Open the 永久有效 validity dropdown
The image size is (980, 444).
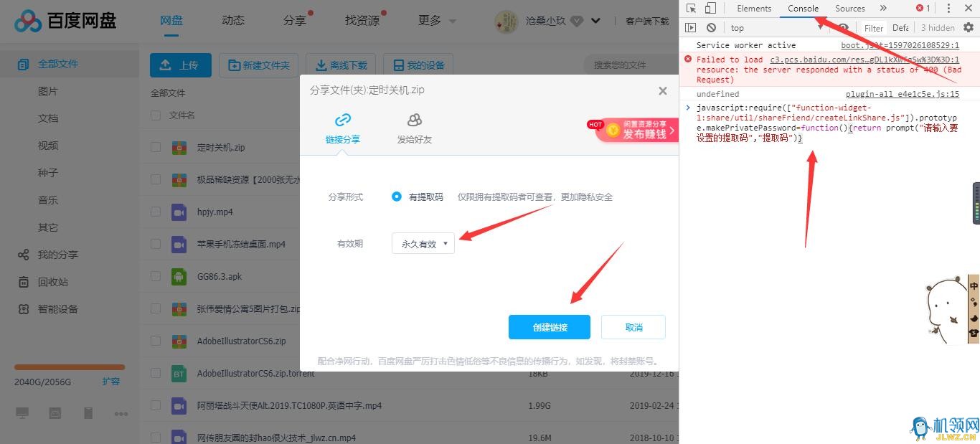click(x=423, y=244)
